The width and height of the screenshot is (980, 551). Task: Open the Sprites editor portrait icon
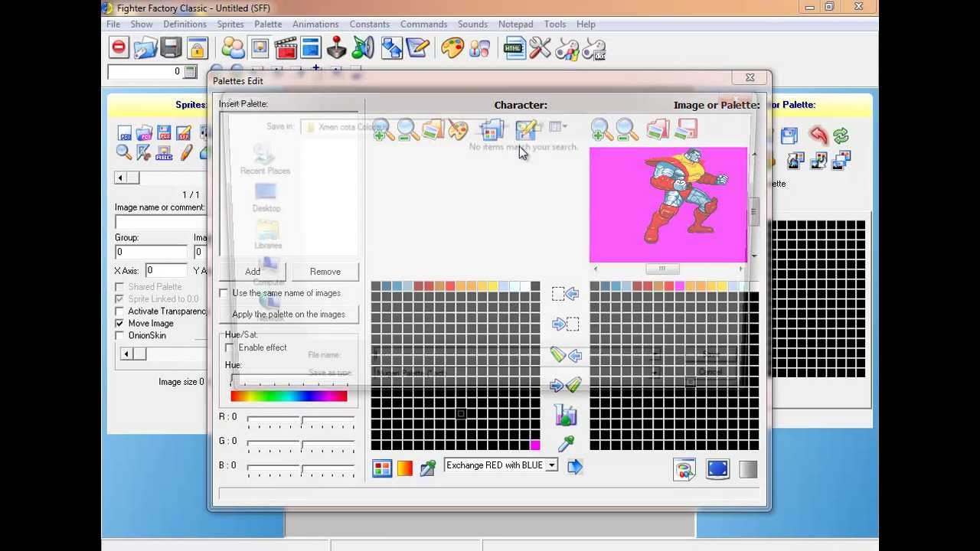[x=260, y=48]
